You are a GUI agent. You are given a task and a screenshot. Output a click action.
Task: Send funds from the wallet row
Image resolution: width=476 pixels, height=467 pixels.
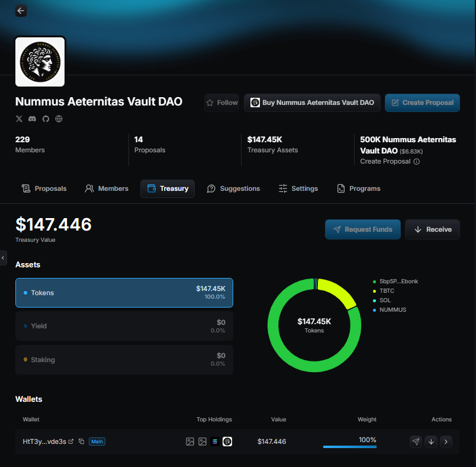pos(416,442)
